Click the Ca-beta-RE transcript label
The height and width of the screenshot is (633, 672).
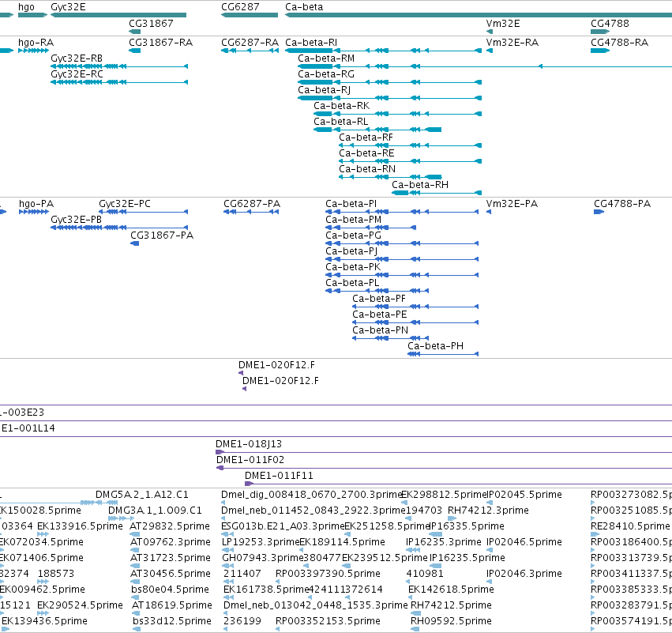[366, 153]
